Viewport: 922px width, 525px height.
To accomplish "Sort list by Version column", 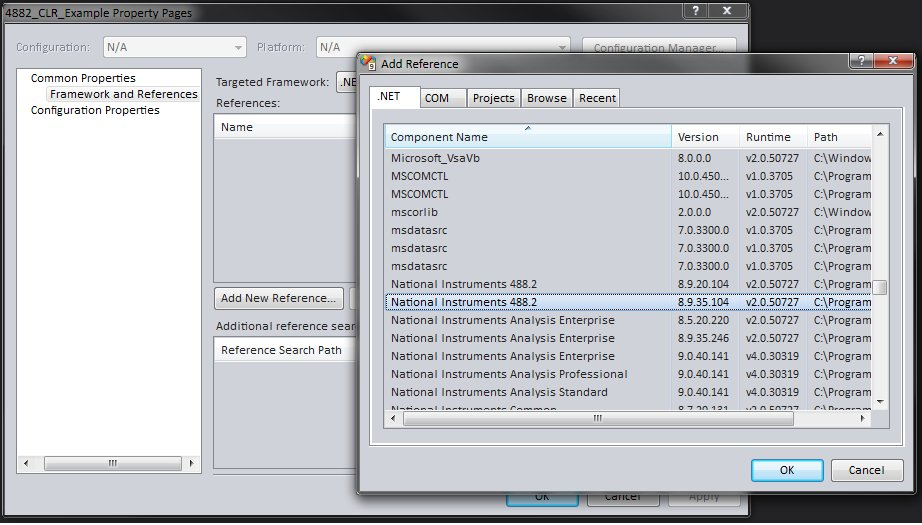I will pyautogui.click(x=705, y=137).
